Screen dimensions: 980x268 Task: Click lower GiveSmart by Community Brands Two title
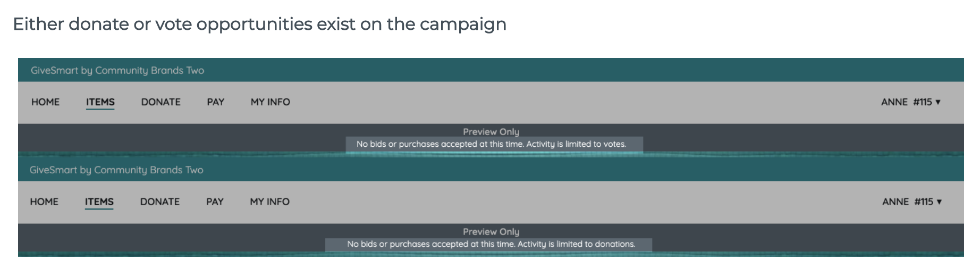tap(116, 170)
